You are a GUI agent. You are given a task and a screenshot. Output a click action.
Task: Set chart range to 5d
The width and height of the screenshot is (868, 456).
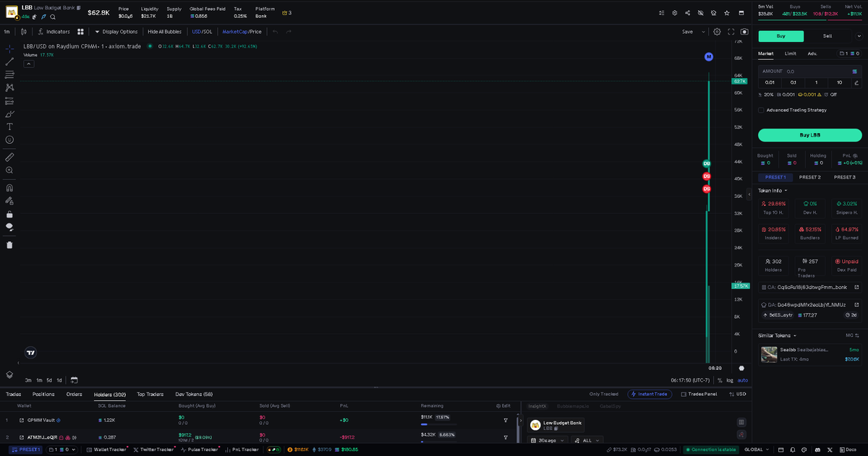coord(49,380)
